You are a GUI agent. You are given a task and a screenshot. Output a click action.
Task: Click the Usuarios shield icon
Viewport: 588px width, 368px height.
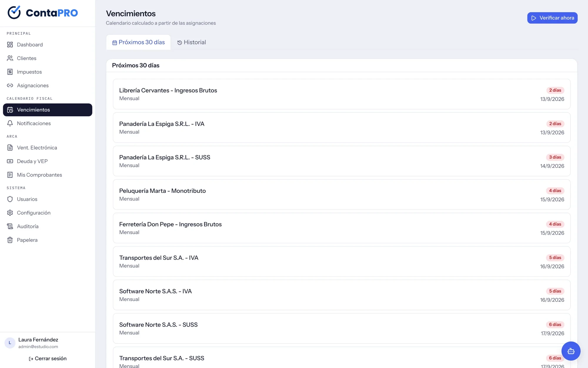click(x=10, y=199)
